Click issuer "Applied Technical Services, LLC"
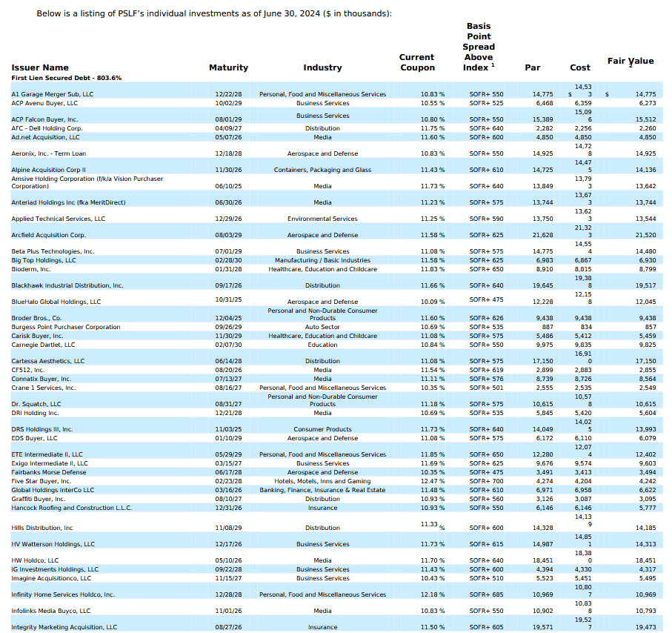The width and height of the screenshot is (672, 633). pos(58,219)
